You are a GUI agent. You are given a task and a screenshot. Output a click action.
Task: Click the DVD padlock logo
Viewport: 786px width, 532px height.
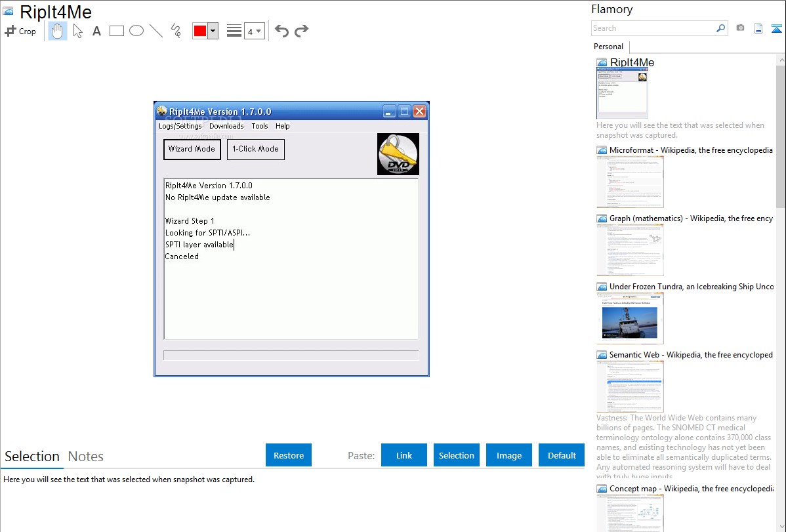[398, 154]
